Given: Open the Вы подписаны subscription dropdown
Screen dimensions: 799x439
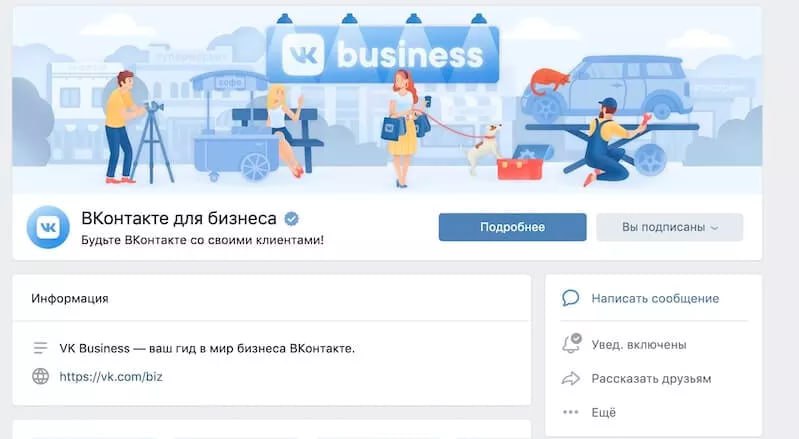Looking at the screenshot, I should pos(670,227).
